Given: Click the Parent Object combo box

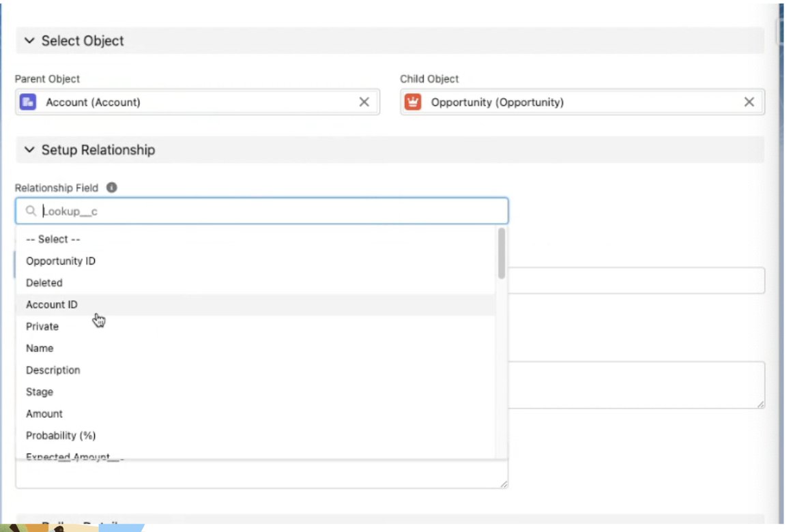Looking at the screenshot, I should click(197, 102).
